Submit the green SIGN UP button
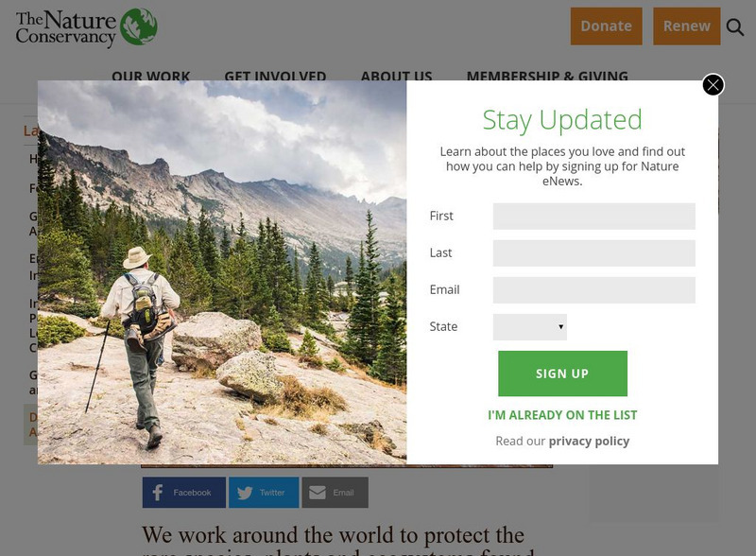Viewport: 756px width, 556px height. tap(562, 374)
